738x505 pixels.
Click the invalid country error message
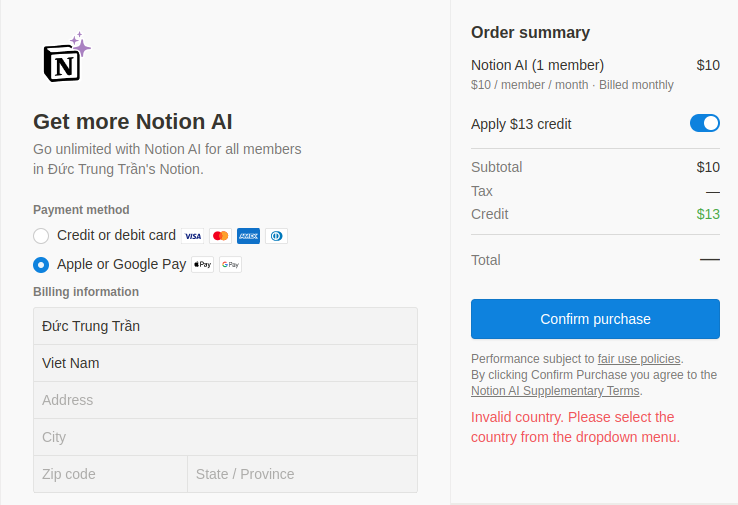point(575,427)
